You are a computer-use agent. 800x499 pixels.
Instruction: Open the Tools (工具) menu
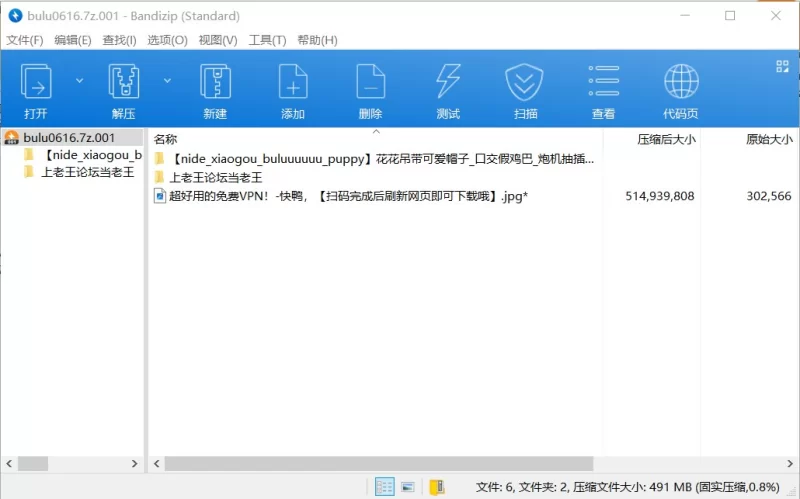(x=267, y=40)
